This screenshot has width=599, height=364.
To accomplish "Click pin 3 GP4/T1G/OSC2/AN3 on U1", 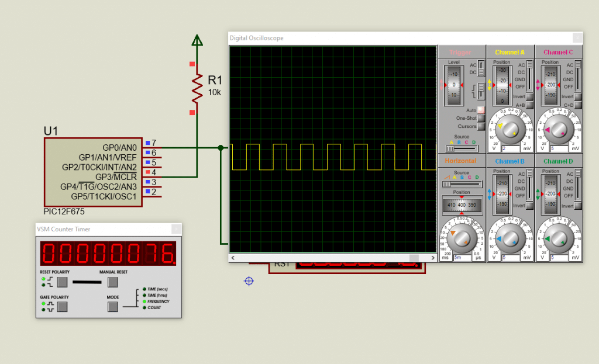I will coord(153,187).
